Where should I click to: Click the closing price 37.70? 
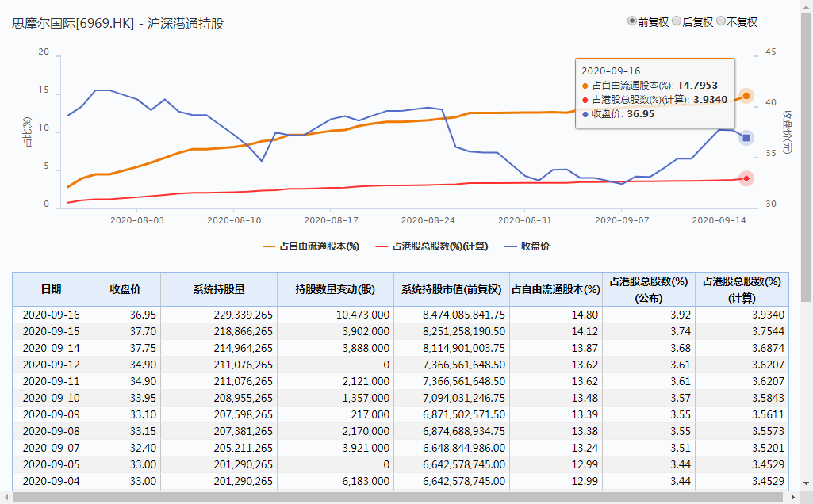point(143,331)
